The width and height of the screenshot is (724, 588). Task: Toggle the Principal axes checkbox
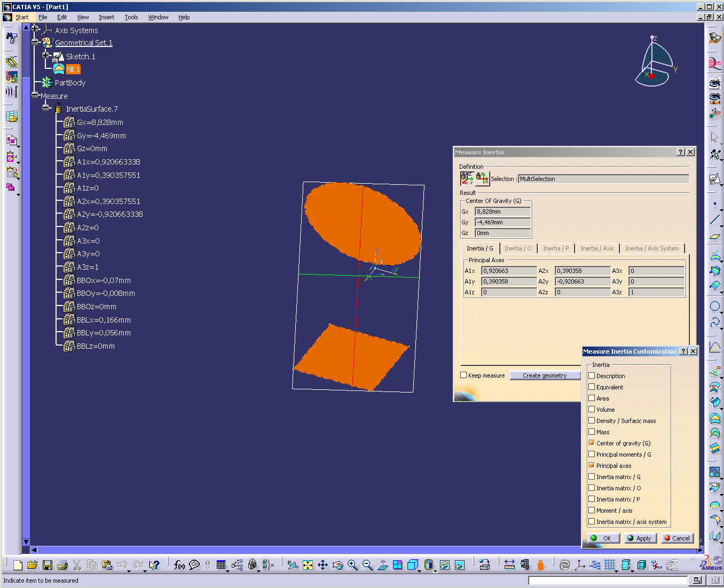(592, 465)
